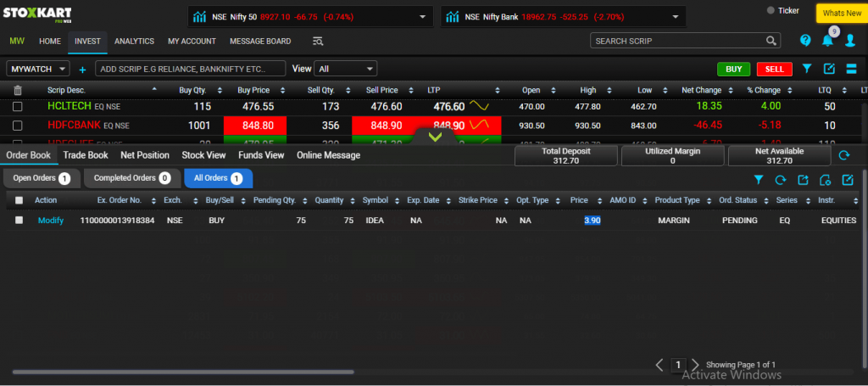Open MY ACCOUNT menu
This screenshot has height=386, width=868.
(192, 41)
